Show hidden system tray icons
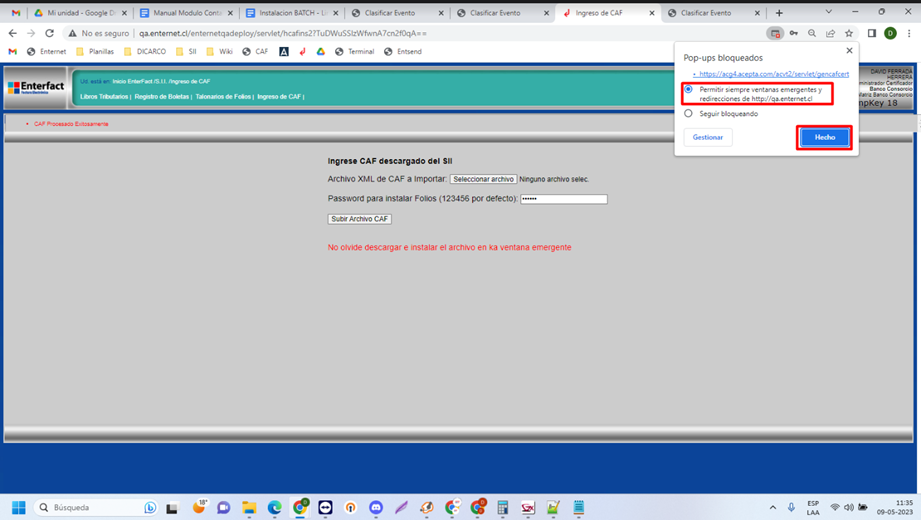The height and width of the screenshot is (520, 921). pos(772,508)
